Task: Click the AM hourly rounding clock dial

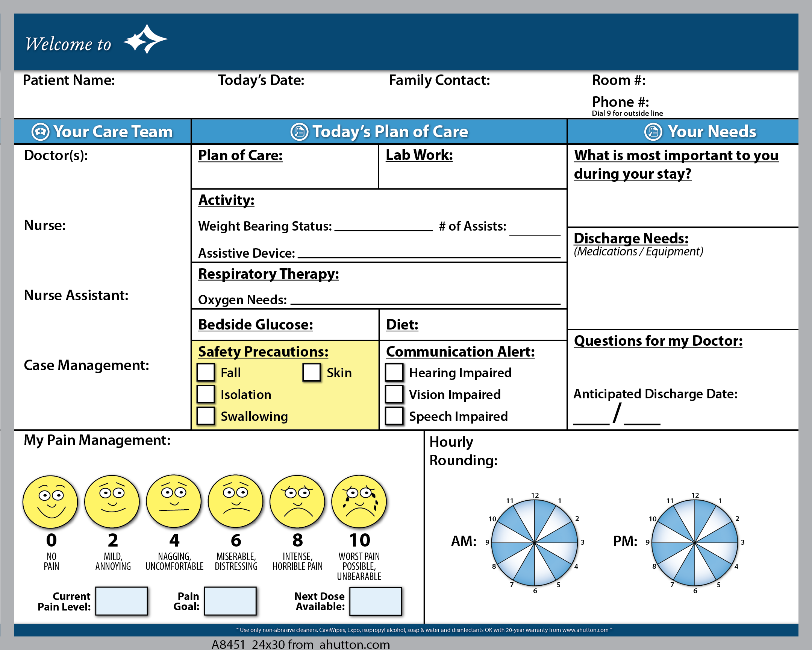Action: (x=535, y=543)
